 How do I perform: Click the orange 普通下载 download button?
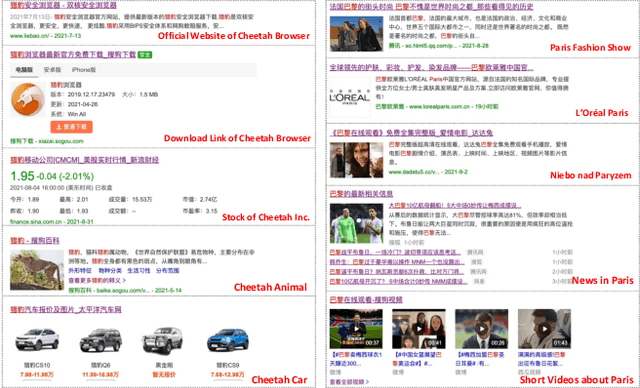[71, 127]
